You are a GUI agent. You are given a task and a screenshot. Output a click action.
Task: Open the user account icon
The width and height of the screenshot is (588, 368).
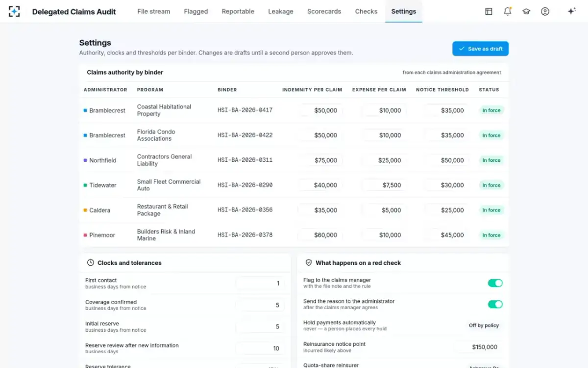545,11
